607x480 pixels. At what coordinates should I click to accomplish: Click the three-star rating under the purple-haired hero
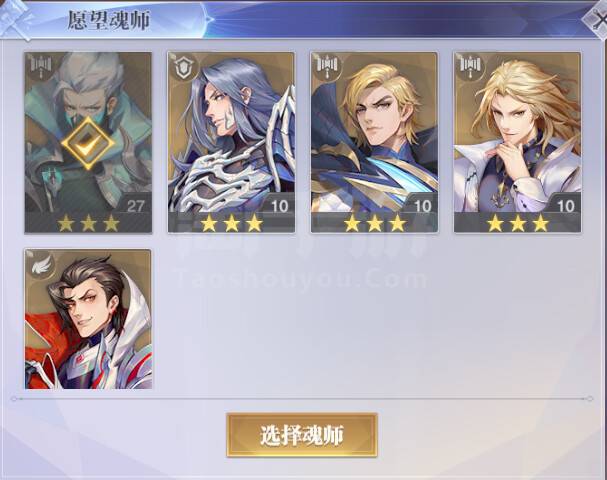[x=231, y=223]
